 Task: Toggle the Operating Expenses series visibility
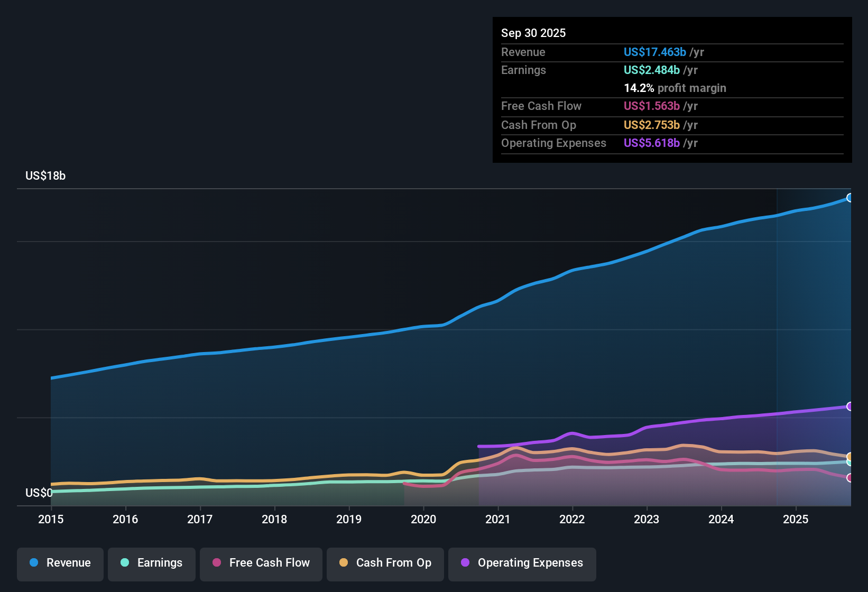click(x=522, y=563)
